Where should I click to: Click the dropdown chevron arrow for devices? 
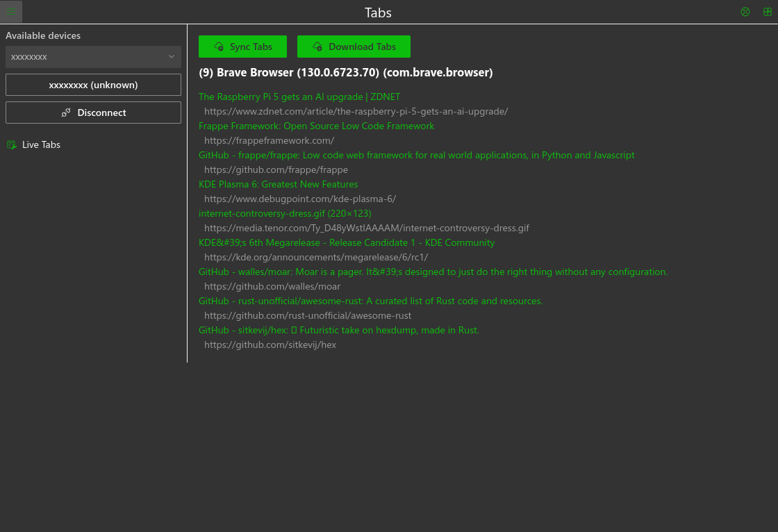[x=172, y=57]
